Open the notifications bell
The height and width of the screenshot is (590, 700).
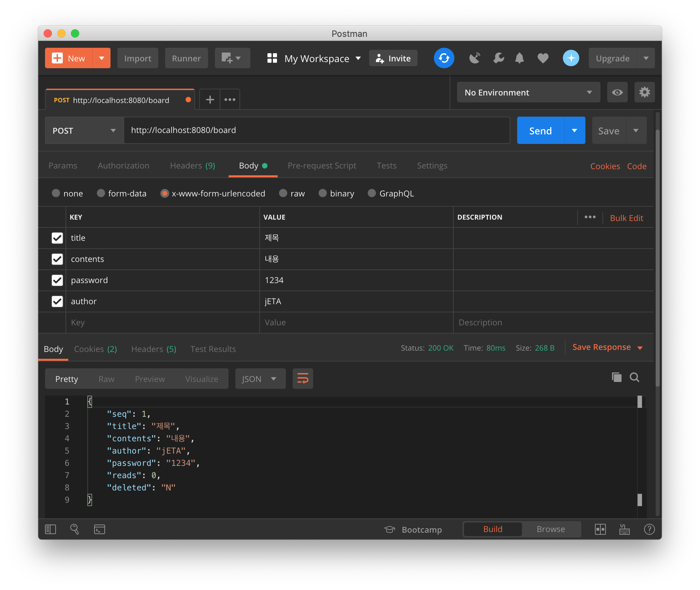tap(519, 58)
